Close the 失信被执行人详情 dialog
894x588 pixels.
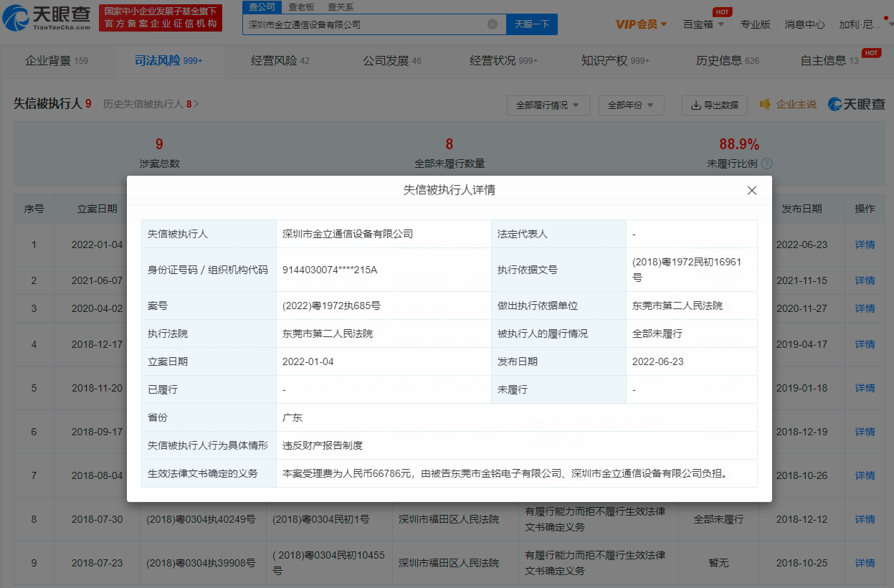[751, 191]
